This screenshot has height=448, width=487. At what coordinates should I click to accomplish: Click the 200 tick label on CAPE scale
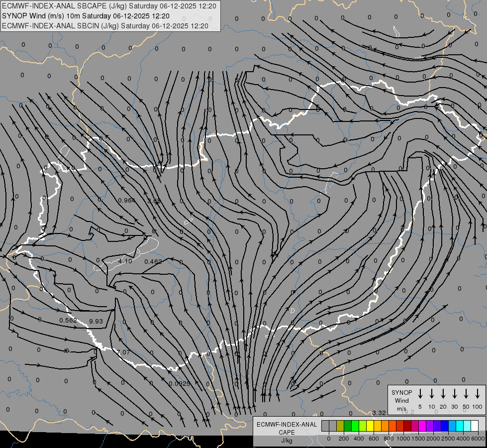(344, 439)
